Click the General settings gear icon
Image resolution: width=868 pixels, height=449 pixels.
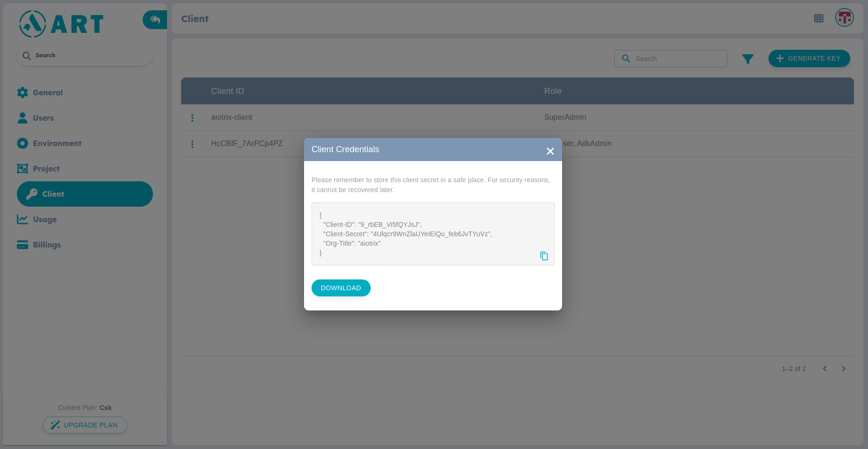point(23,93)
